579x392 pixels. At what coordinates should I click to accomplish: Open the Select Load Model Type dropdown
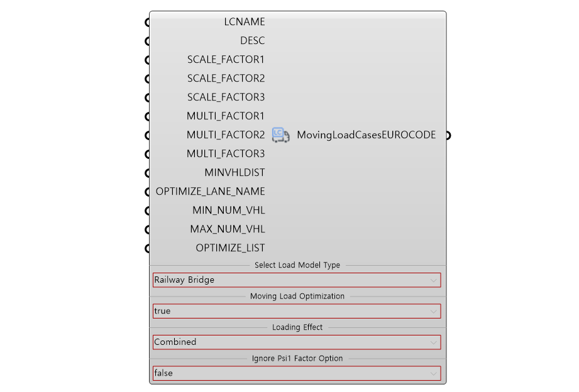(x=296, y=280)
